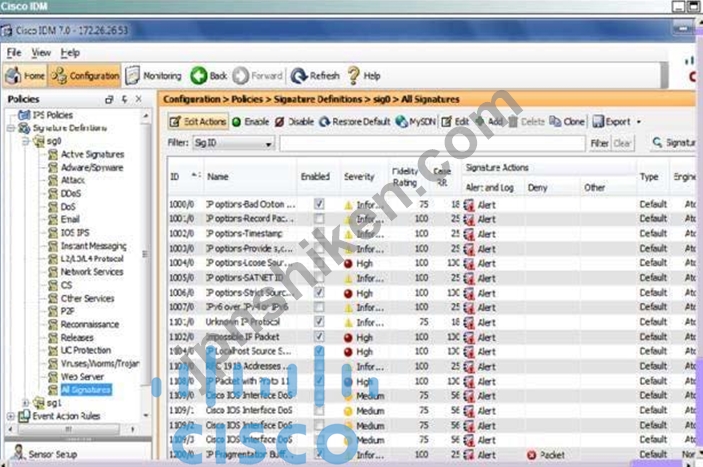Click Edit Actions button
The height and width of the screenshot is (467, 703).
coord(198,121)
